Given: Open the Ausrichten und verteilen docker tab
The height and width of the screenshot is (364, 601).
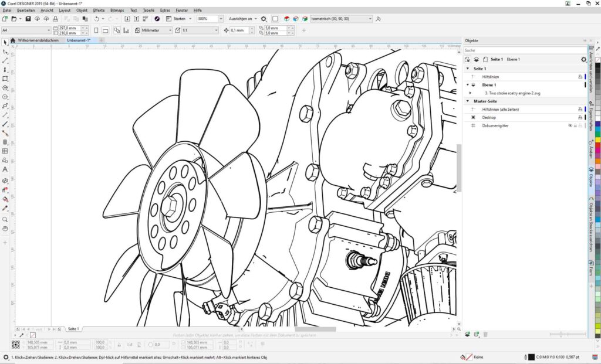Looking at the screenshot, I should (591, 70).
